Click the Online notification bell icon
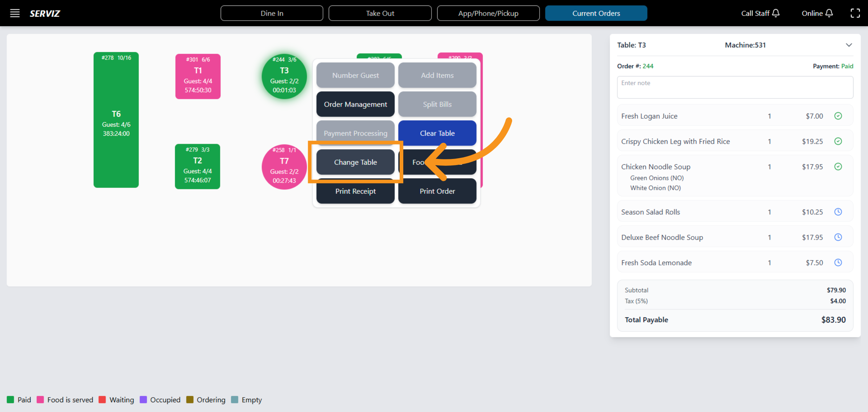This screenshot has width=868, height=412. 829,13
